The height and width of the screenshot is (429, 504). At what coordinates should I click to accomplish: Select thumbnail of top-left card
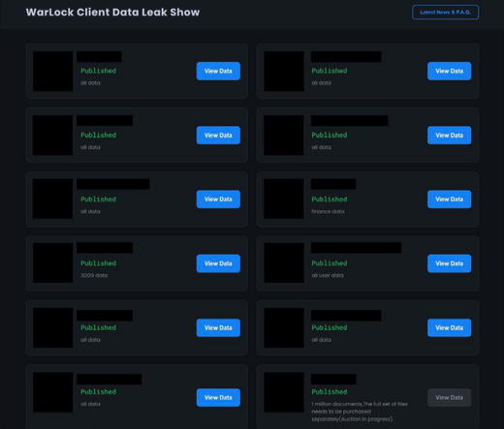(52, 71)
